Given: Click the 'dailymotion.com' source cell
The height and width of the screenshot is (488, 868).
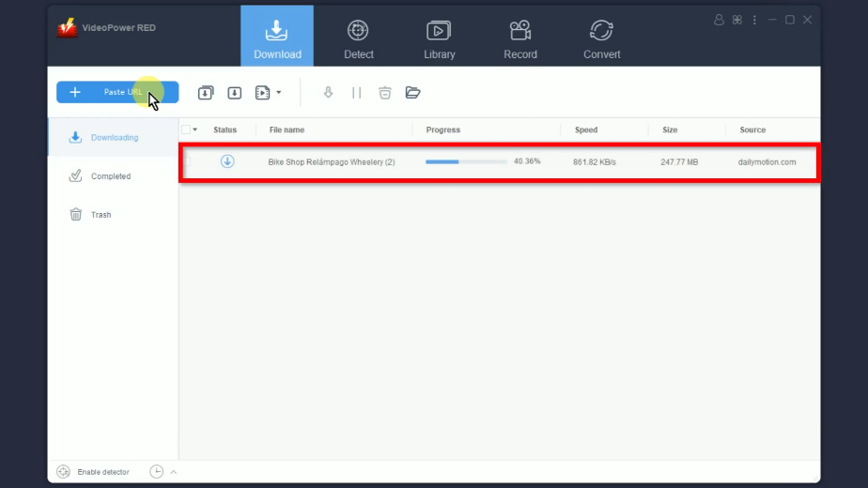Looking at the screenshot, I should 767,162.
